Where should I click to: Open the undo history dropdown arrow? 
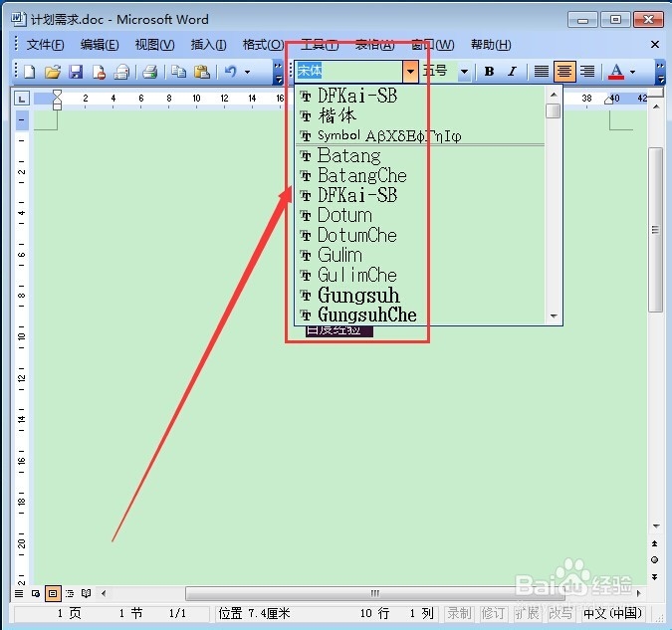click(x=247, y=72)
